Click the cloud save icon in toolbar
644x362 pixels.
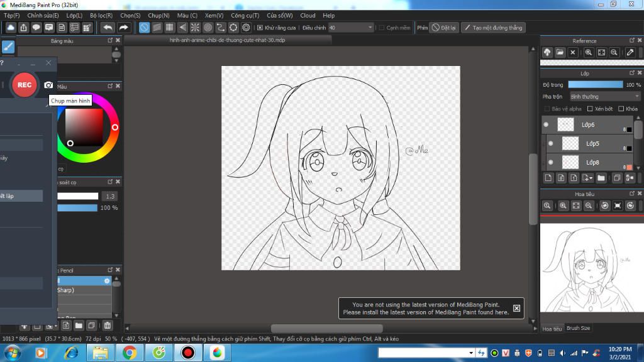pos(11,28)
